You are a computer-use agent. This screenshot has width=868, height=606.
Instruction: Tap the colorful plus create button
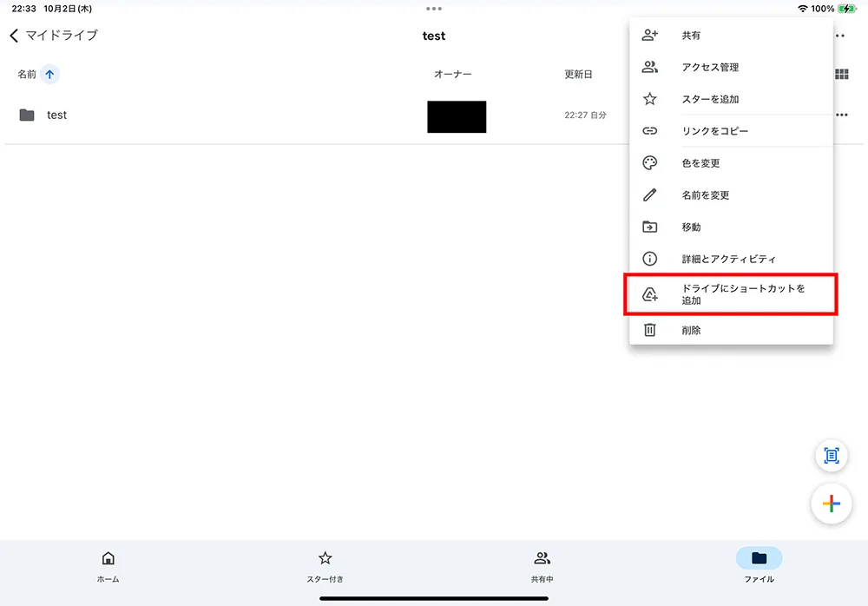(831, 504)
